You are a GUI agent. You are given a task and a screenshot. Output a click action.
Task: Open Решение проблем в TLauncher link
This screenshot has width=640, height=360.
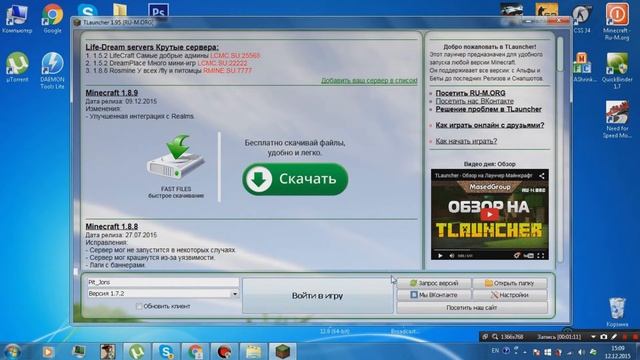click(488, 109)
